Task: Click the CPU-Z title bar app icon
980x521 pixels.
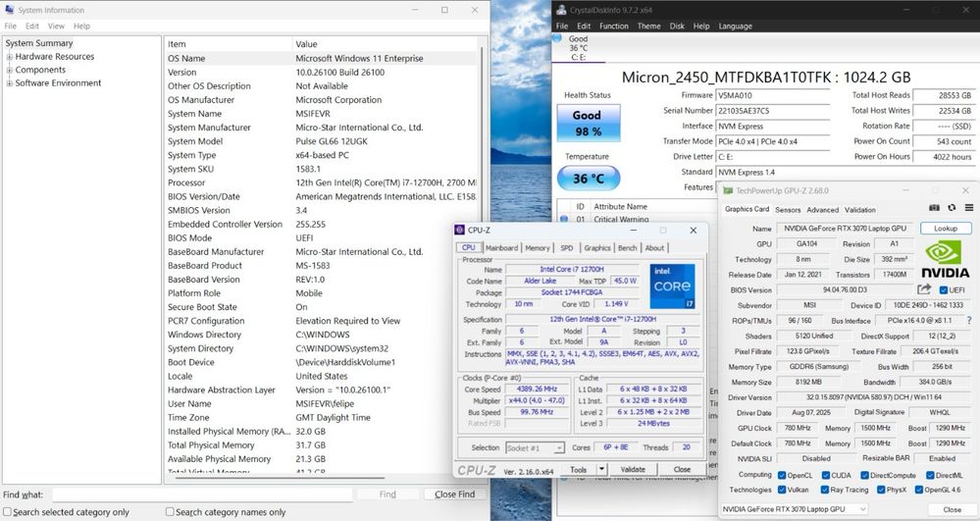Action: (x=461, y=231)
